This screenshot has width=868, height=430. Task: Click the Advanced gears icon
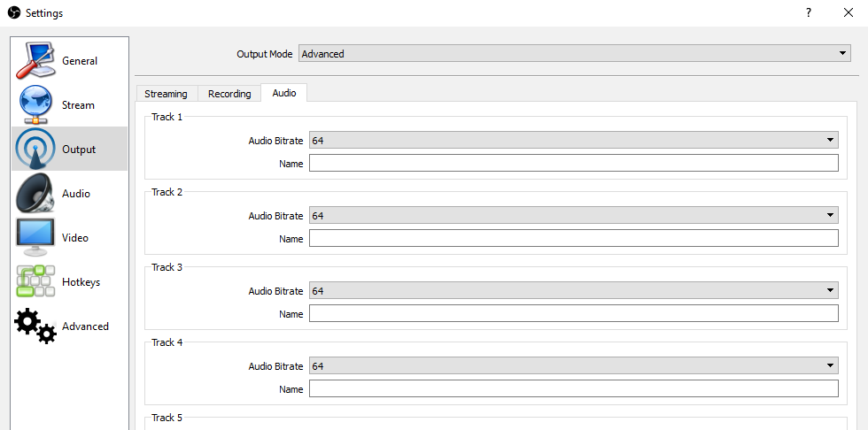pos(35,326)
